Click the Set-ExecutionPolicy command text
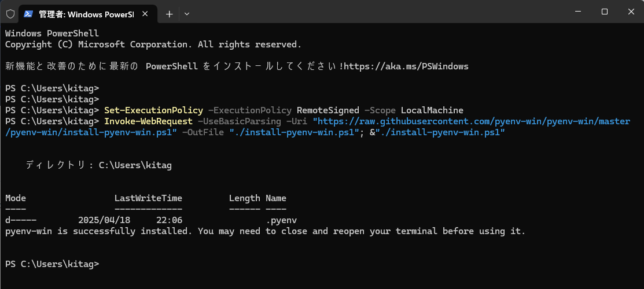Viewport: 644px width, 289px height. coord(153,110)
